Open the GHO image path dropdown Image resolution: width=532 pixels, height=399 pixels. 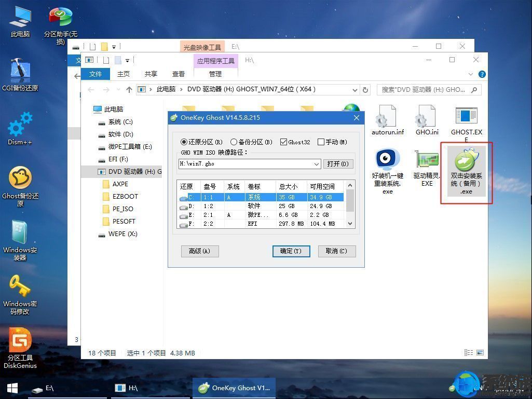tap(316, 163)
